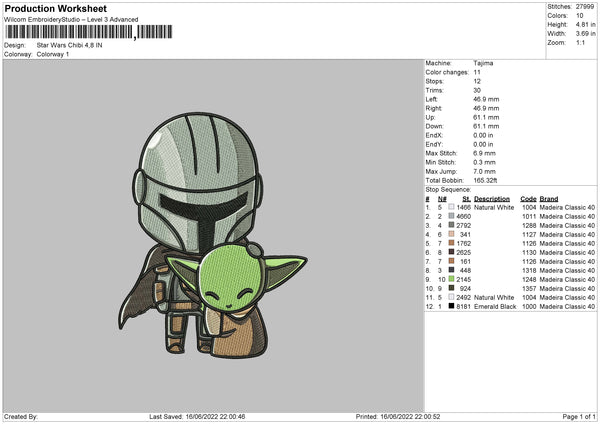
Task: Click thread code 1318 in the stop list
Action: pyautogui.click(x=529, y=271)
